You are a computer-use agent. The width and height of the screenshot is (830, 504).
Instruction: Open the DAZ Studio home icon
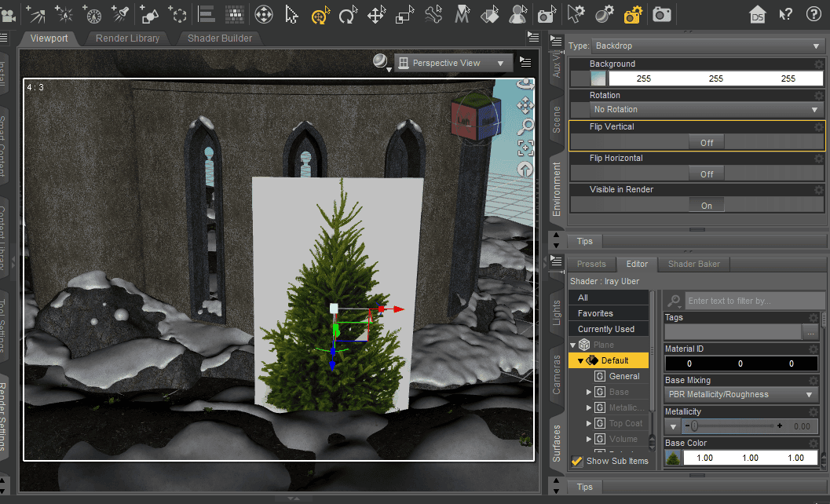coord(757,14)
